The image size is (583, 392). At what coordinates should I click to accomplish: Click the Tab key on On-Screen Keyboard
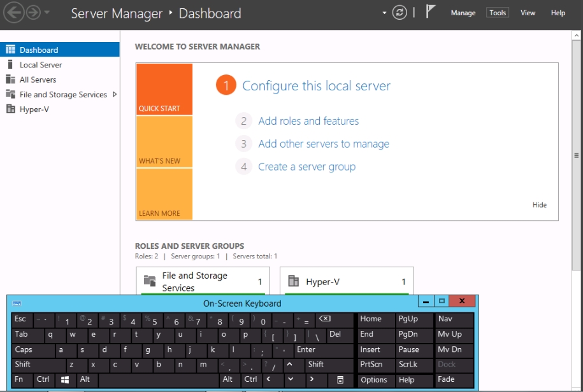click(28, 335)
